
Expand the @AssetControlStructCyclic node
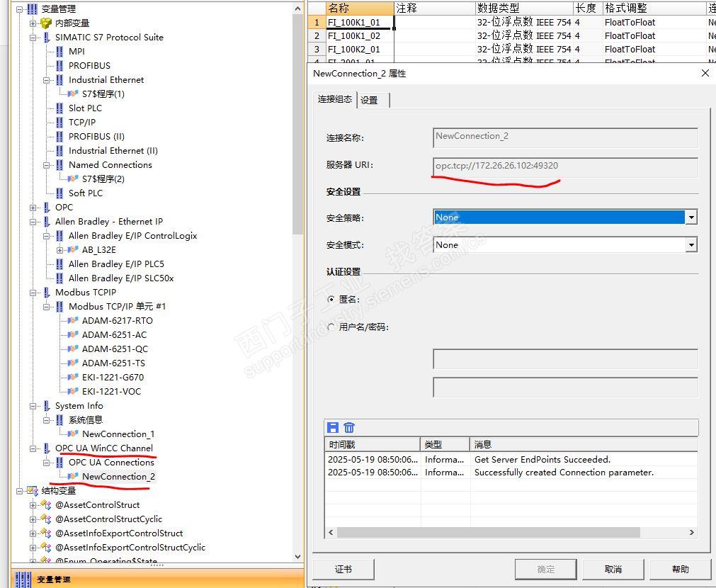33,519
